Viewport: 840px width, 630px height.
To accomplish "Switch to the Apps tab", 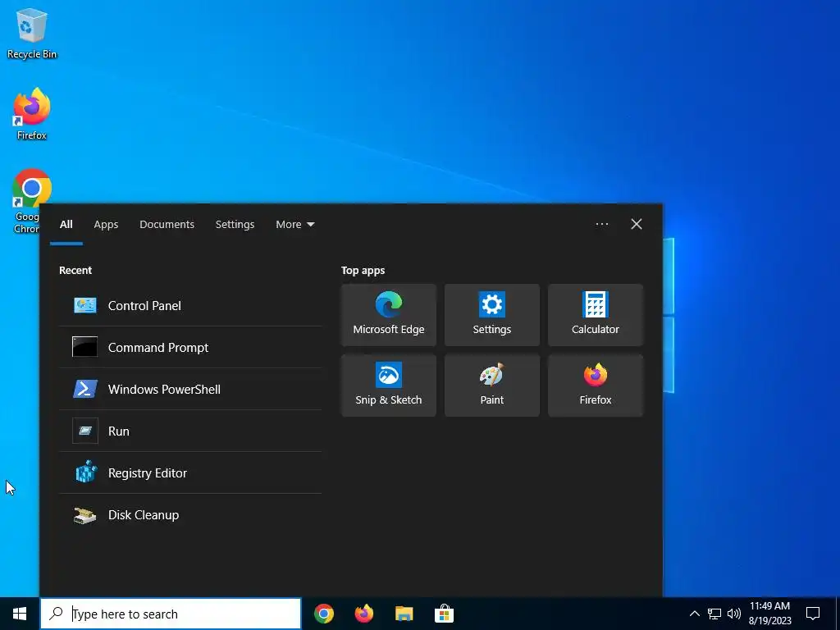I will (x=106, y=225).
